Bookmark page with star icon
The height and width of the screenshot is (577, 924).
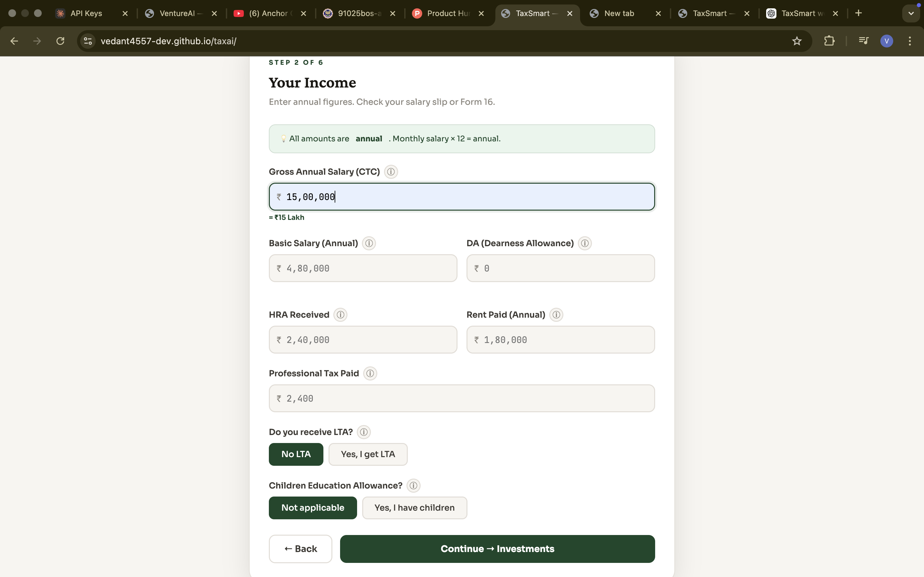click(797, 41)
